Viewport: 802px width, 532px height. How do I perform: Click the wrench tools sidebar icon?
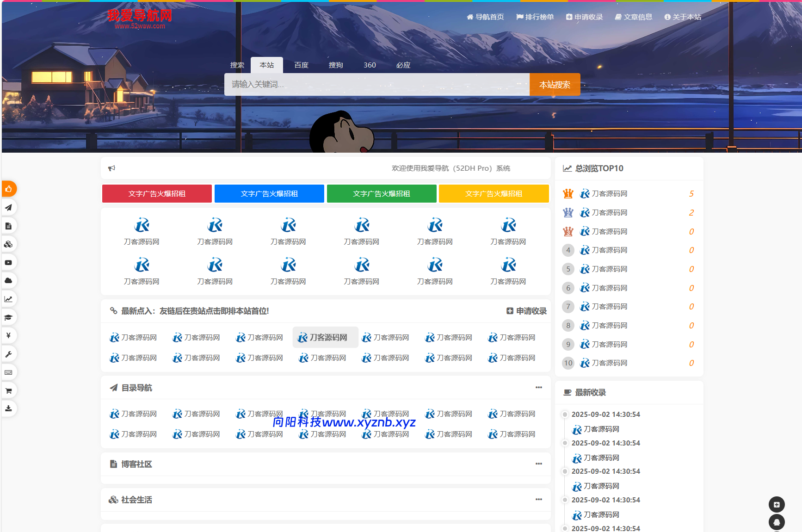click(8, 354)
